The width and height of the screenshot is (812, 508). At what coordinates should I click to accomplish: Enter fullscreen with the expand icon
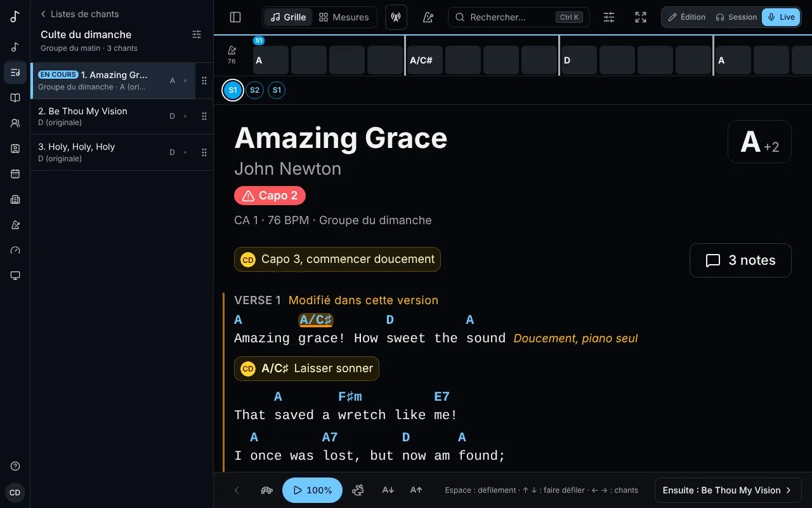pyautogui.click(x=641, y=17)
